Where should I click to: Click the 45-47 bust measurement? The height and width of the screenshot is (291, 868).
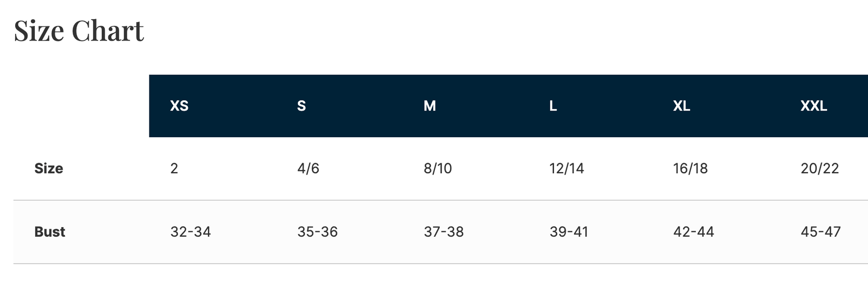click(820, 232)
